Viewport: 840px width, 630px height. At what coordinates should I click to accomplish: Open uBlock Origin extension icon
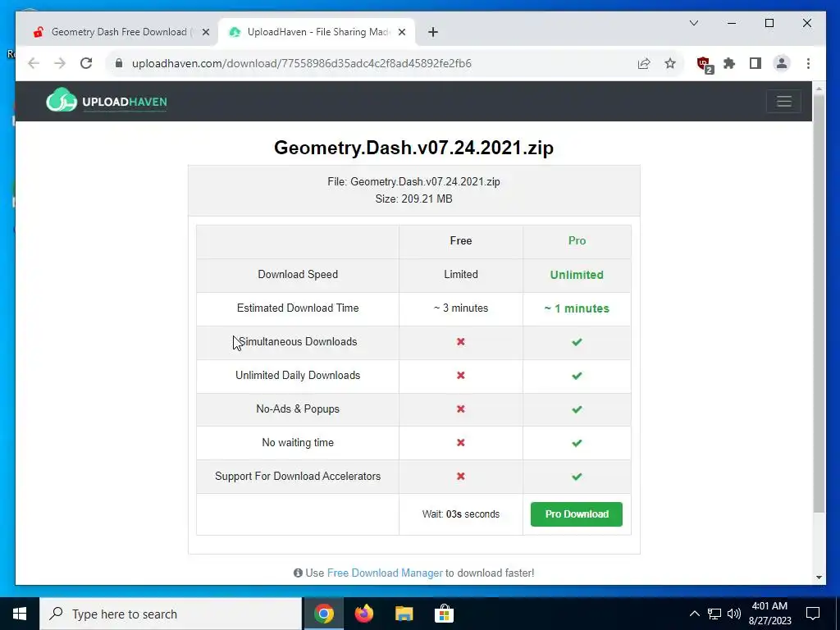(705, 64)
